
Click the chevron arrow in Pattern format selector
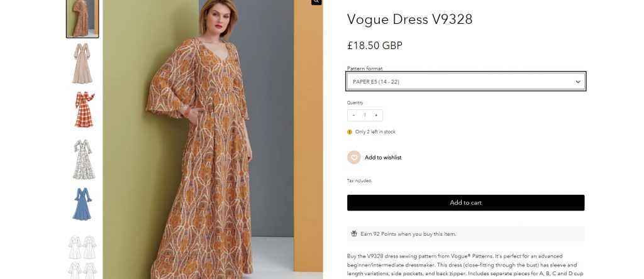pyautogui.click(x=578, y=82)
